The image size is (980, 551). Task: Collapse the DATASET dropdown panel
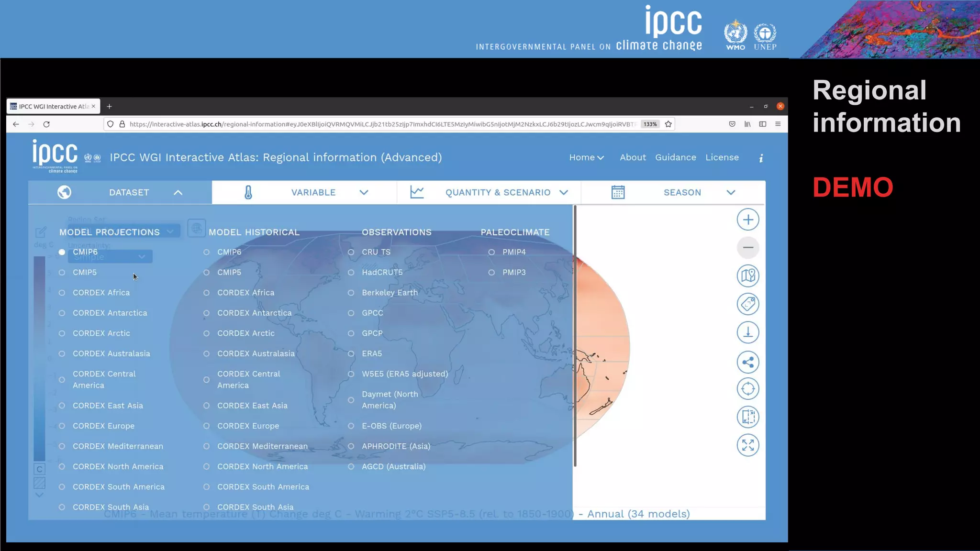[x=120, y=192]
